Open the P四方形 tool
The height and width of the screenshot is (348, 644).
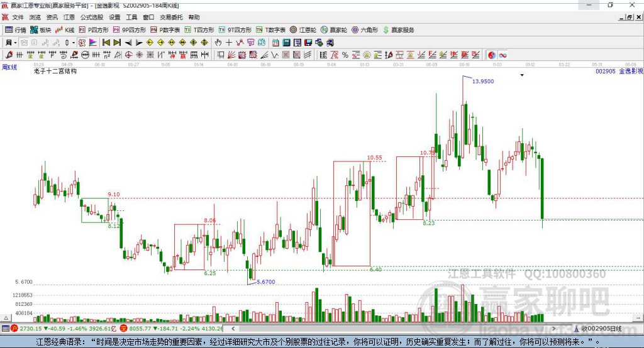pos(94,30)
